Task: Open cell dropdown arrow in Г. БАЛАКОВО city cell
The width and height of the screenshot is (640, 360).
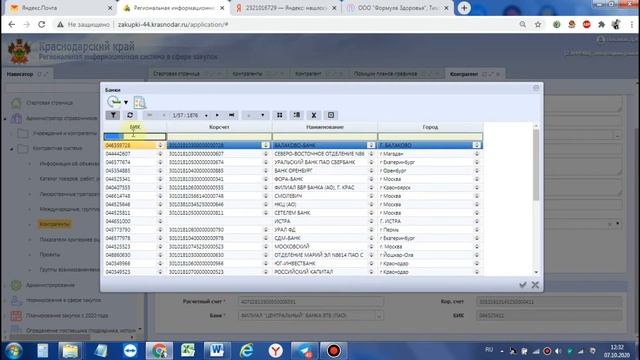Action: tap(476, 145)
